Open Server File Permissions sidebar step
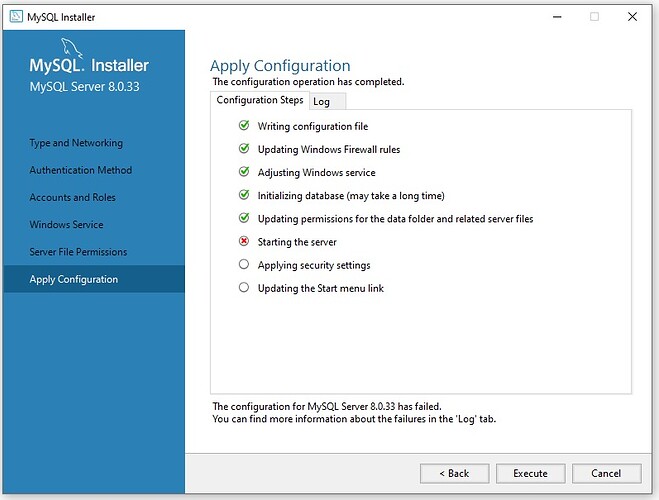659x500 pixels. [x=78, y=252]
